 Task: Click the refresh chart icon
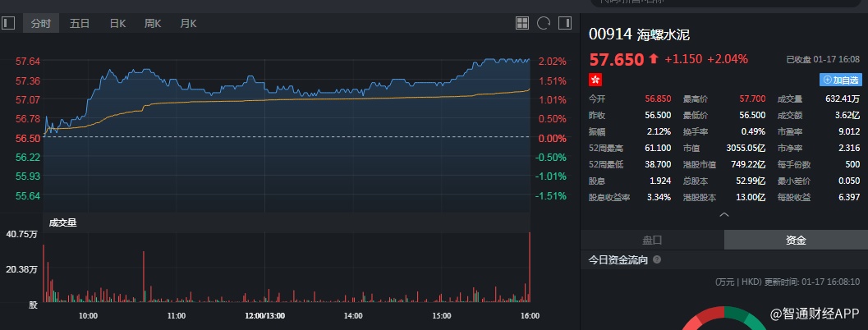(x=543, y=23)
